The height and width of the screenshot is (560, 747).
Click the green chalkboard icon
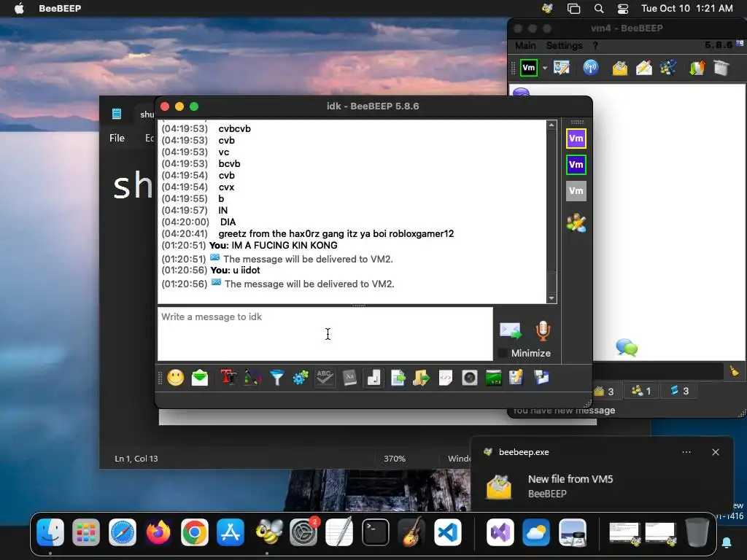494,378
